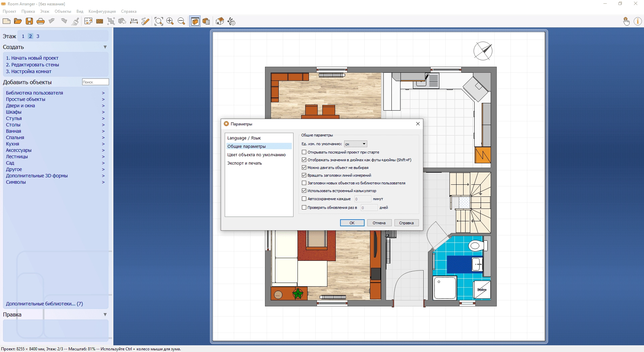Select the pencil drawing tool icon
644x352 pixels.
(145, 21)
